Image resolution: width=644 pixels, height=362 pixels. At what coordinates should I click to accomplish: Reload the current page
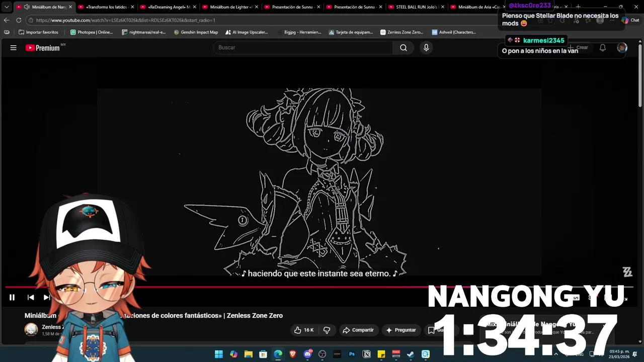click(x=19, y=20)
